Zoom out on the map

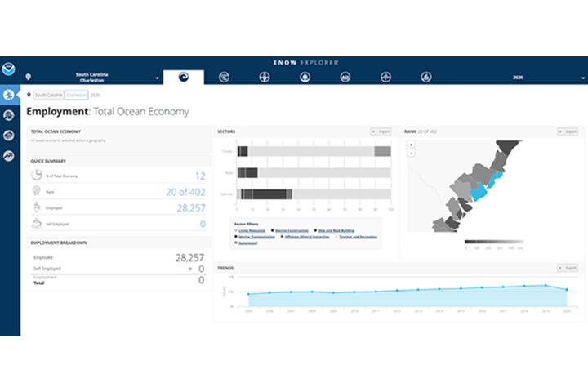412,153
